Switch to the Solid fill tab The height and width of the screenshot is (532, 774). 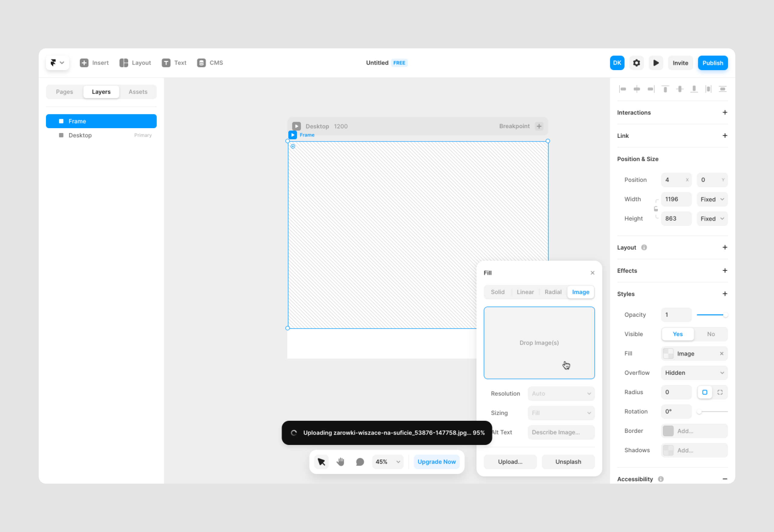point(497,292)
